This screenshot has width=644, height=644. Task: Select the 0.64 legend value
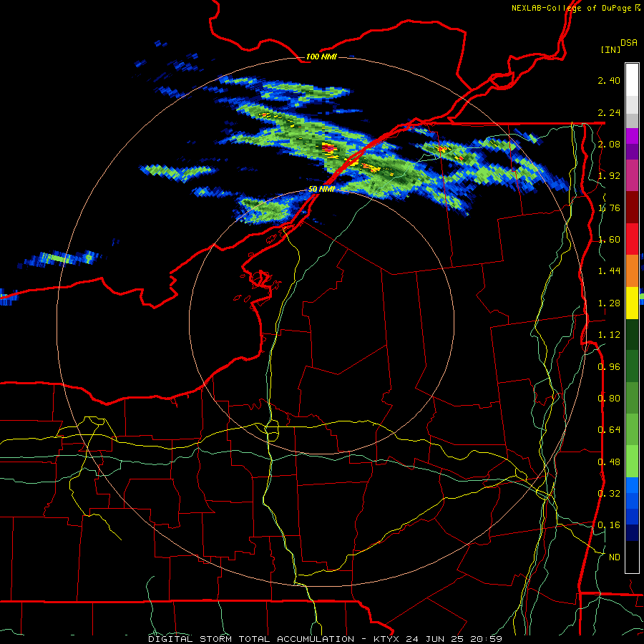tap(609, 430)
